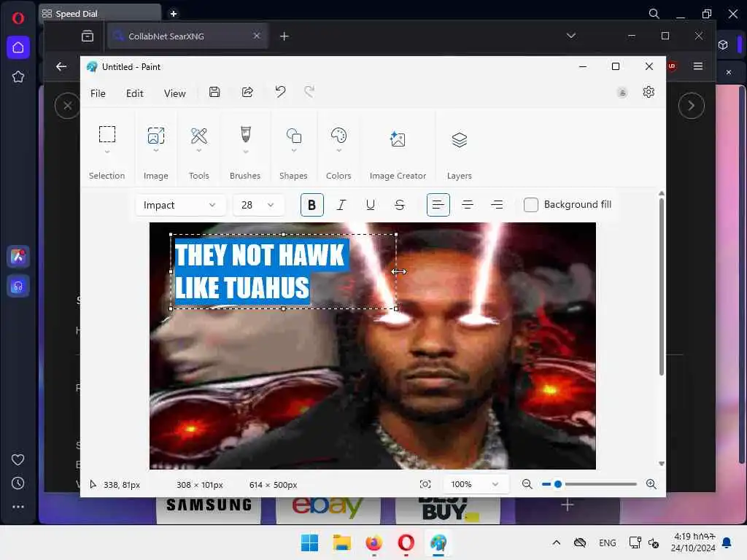Open the Image tool icon in Paint

tap(156, 135)
